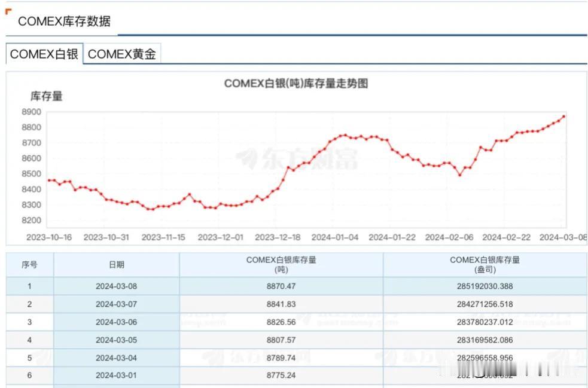The width and height of the screenshot is (588, 388).
Task: Click the COMEX白银库存量(吨) column header
Action: [281, 265]
